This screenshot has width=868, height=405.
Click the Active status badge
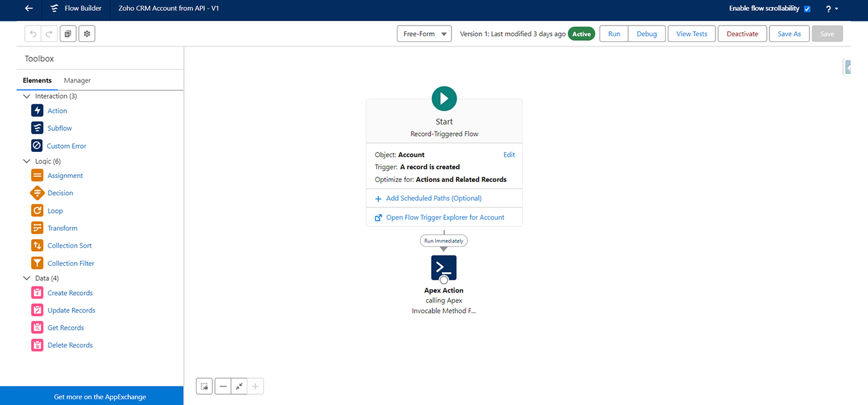[x=581, y=34]
